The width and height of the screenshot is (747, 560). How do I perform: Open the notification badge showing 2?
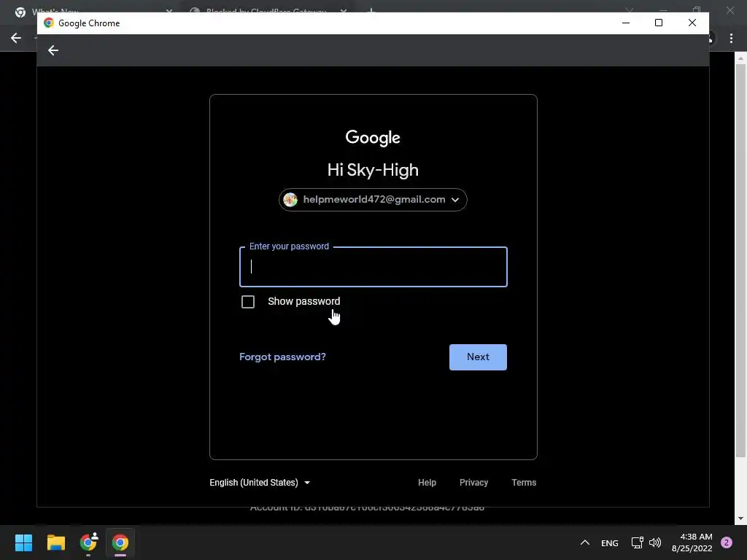pyautogui.click(x=726, y=542)
